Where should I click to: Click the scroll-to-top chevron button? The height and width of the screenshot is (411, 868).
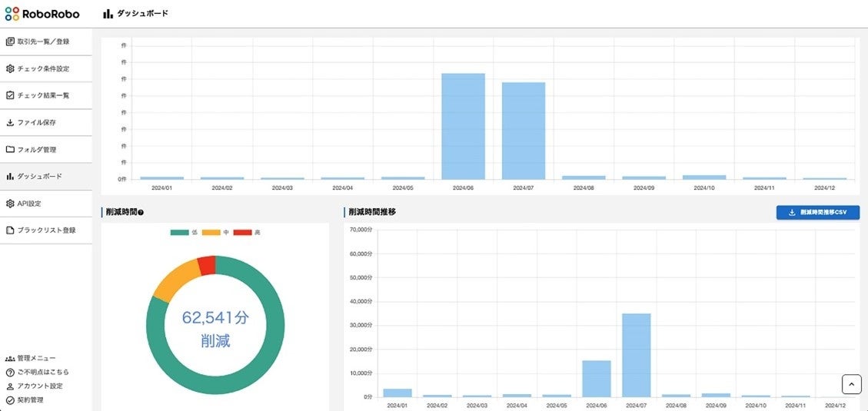coord(851,384)
